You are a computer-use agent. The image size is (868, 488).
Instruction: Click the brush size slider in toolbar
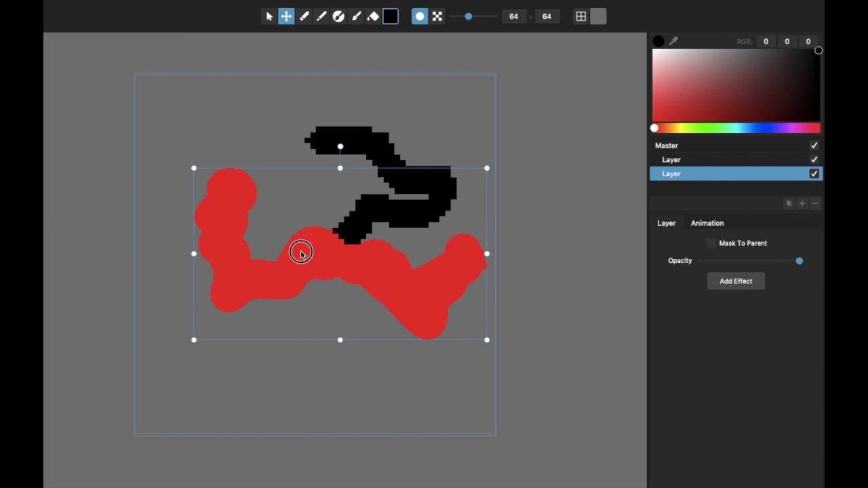tap(473, 16)
